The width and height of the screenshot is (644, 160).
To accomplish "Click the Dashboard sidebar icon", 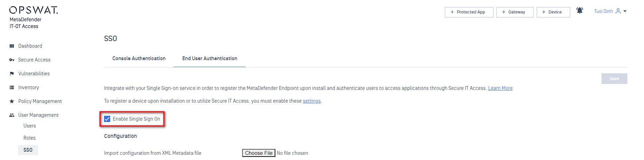I will pos(12,46).
